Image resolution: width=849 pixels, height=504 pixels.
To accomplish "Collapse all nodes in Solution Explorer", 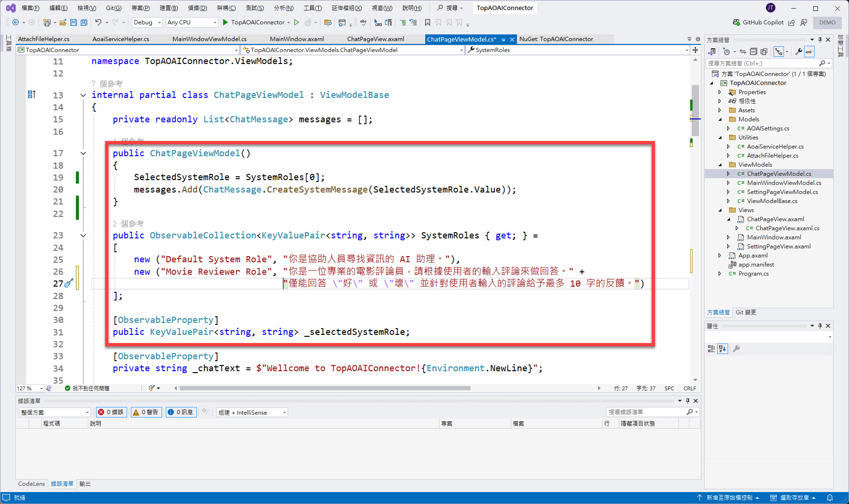I will (753, 52).
